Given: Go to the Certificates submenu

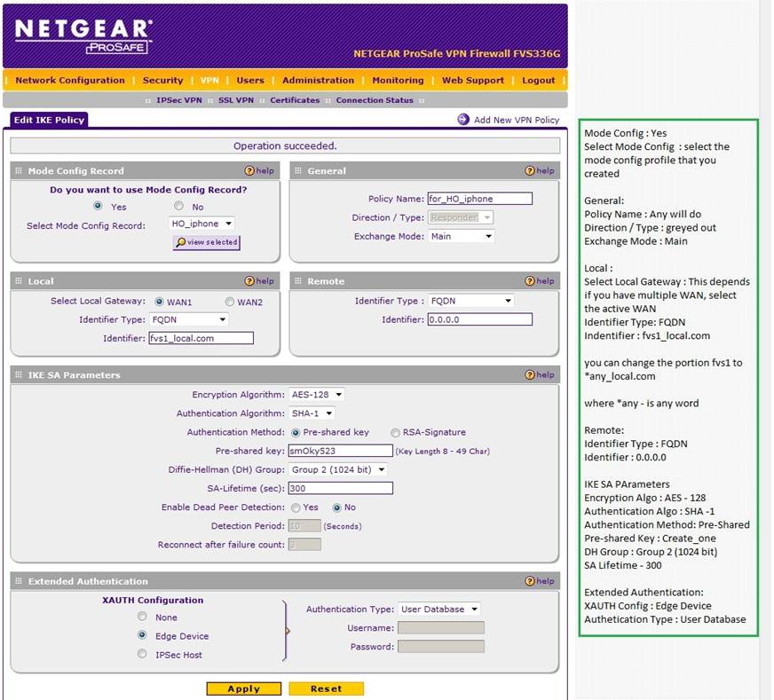Looking at the screenshot, I should [x=295, y=100].
